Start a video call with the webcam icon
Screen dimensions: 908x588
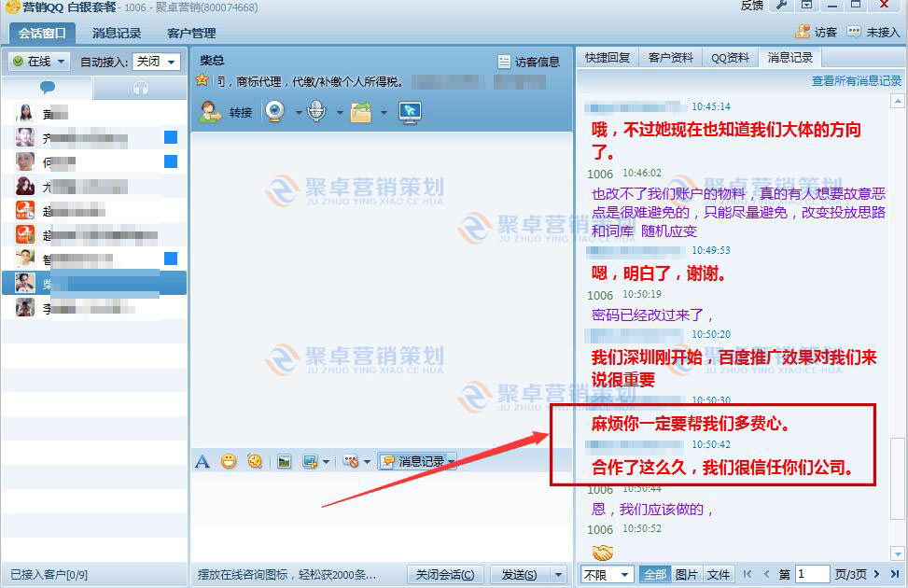[x=275, y=111]
